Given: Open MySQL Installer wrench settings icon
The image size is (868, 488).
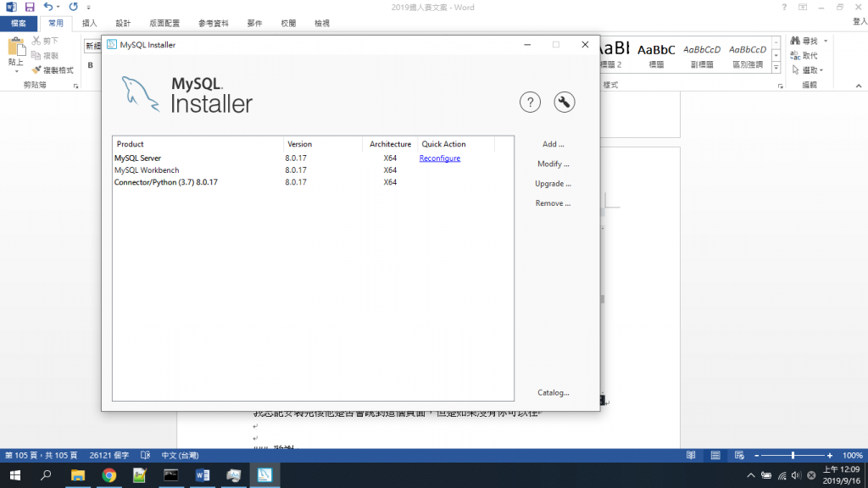Looking at the screenshot, I should point(564,103).
